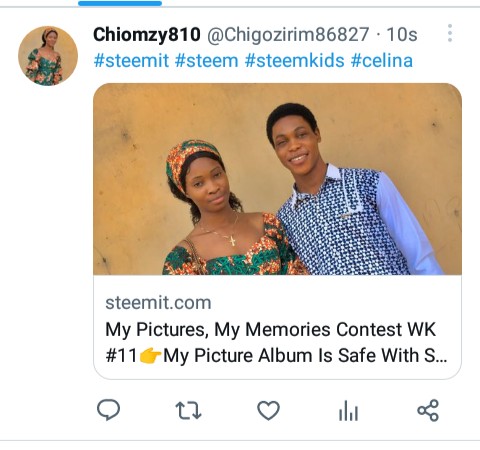Retweet this post
The height and width of the screenshot is (450, 480).
tap(188, 410)
